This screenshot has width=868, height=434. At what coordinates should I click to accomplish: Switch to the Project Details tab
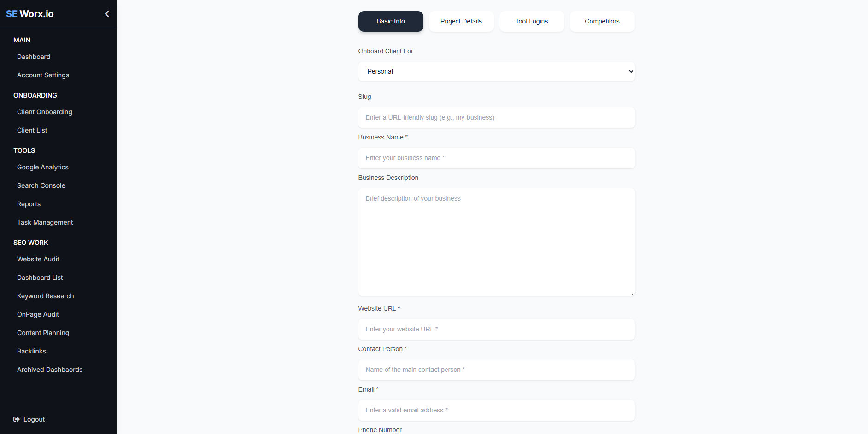point(461,21)
